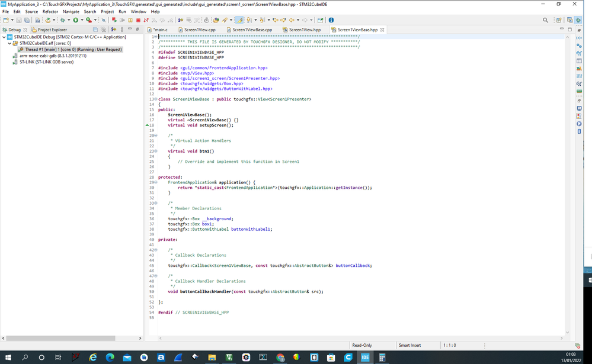The height and width of the screenshot is (364, 592).
Task: Maximize the editor area
Action: [569, 29]
